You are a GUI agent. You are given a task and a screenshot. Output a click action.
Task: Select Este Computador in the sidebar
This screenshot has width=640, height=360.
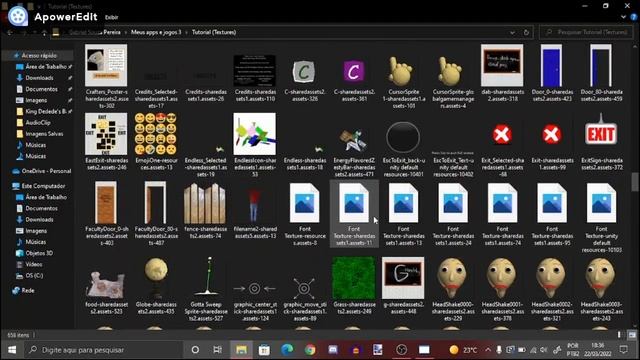43,186
